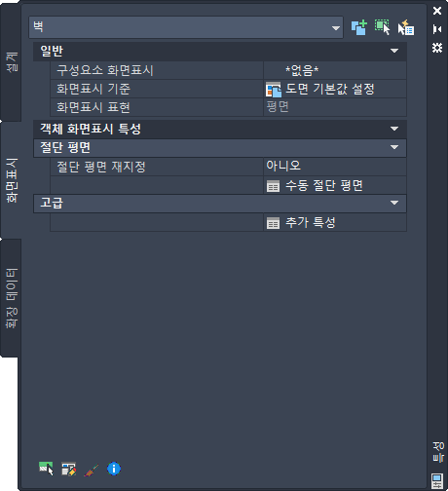Click the palette properties gear icon
Screen dimensions: 448x491
pos(437,48)
